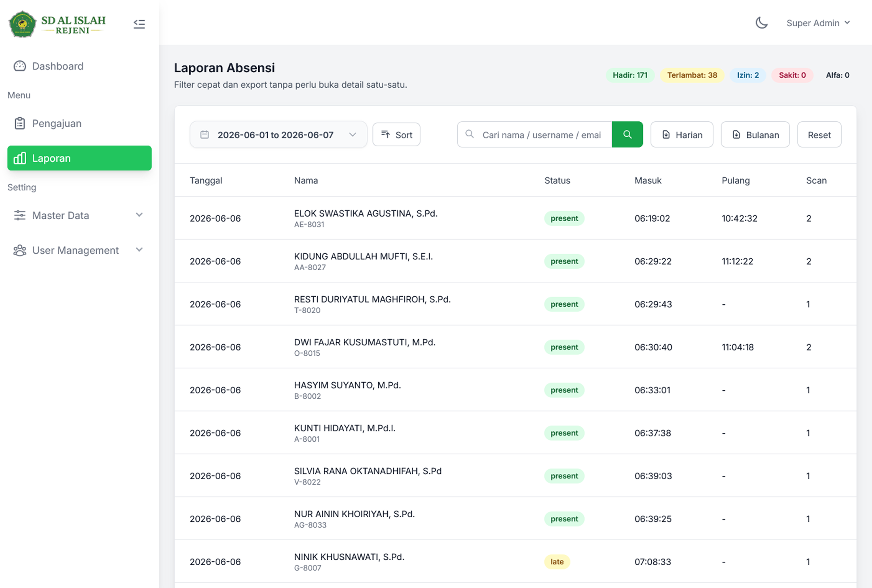
Task: Click the Izin: 2 badge
Action: [748, 75]
